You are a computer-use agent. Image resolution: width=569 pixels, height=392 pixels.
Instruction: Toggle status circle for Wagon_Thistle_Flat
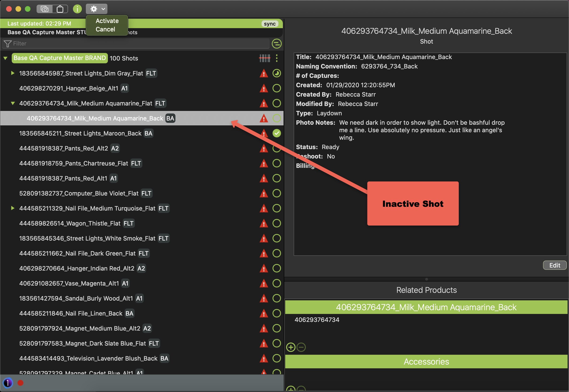277,223
